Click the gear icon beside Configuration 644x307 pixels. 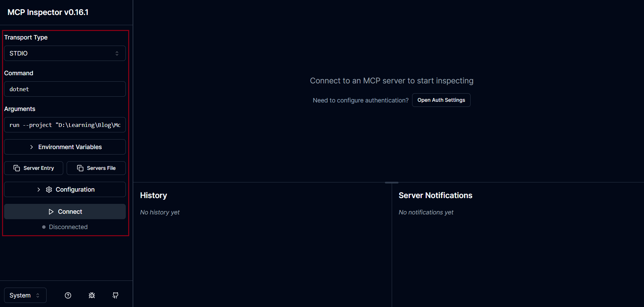pyautogui.click(x=49, y=190)
